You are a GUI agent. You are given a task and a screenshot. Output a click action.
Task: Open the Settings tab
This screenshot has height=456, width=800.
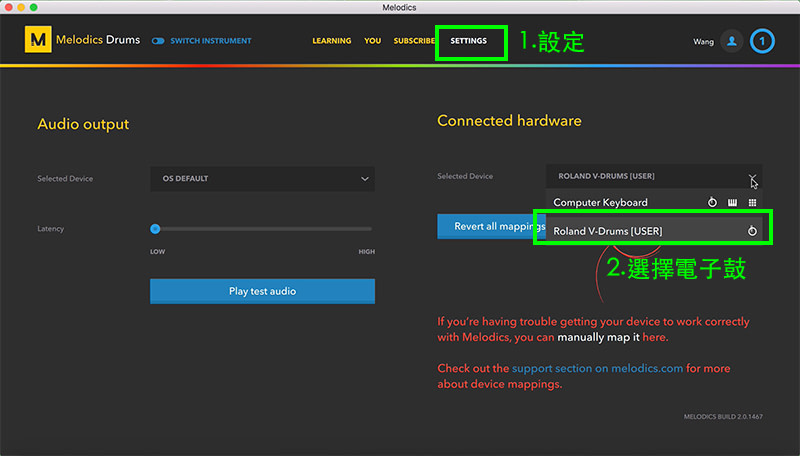pyautogui.click(x=468, y=41)
